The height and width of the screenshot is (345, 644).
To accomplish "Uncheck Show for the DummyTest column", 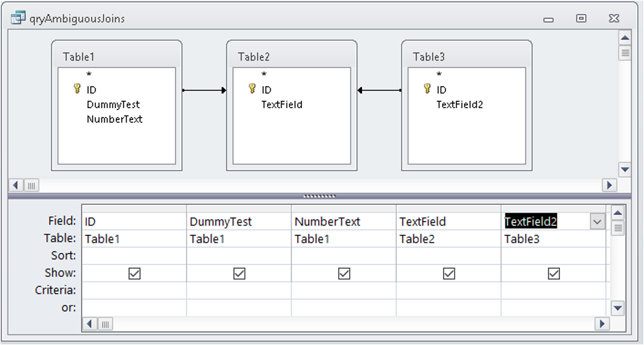I will [239, 273].
